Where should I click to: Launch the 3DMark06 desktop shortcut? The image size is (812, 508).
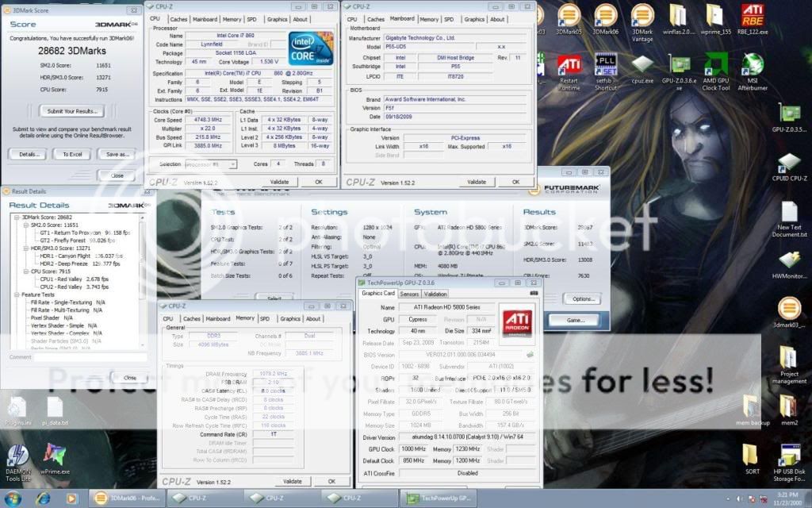[x=605, y=20]
